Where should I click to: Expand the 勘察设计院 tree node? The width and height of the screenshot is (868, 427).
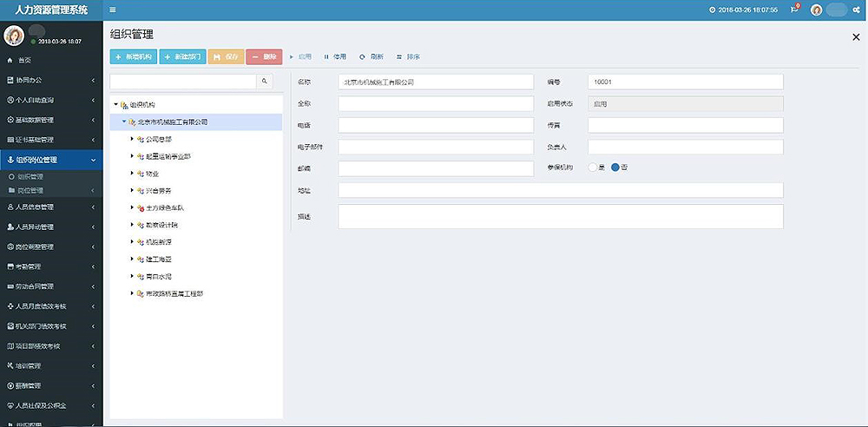[132, 225]
